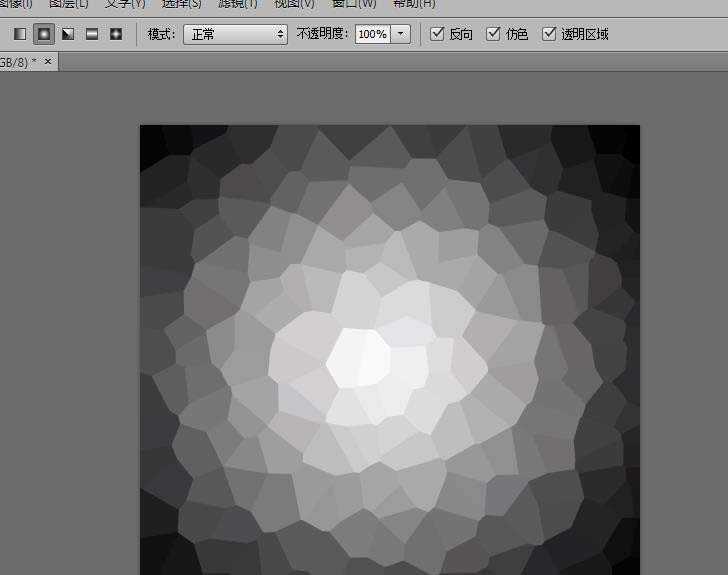This screenshot has height=575, width=728.
Task: Expand the 不透明度 opacity slider arrow
Action: point(401,34)
